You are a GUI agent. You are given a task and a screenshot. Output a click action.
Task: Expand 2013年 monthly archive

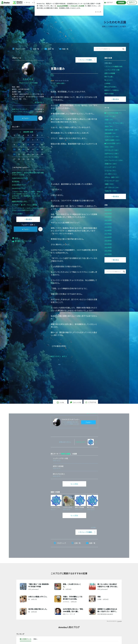[108, 248]
